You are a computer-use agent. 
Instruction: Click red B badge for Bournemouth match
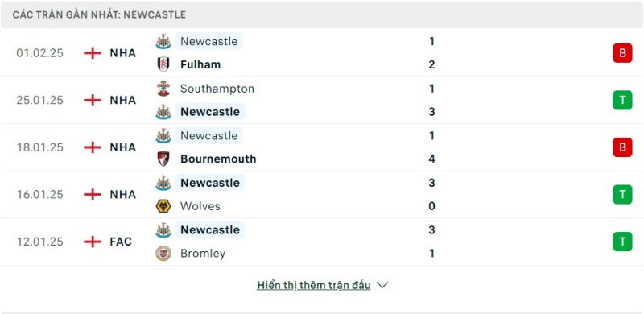tap(622, 147)
